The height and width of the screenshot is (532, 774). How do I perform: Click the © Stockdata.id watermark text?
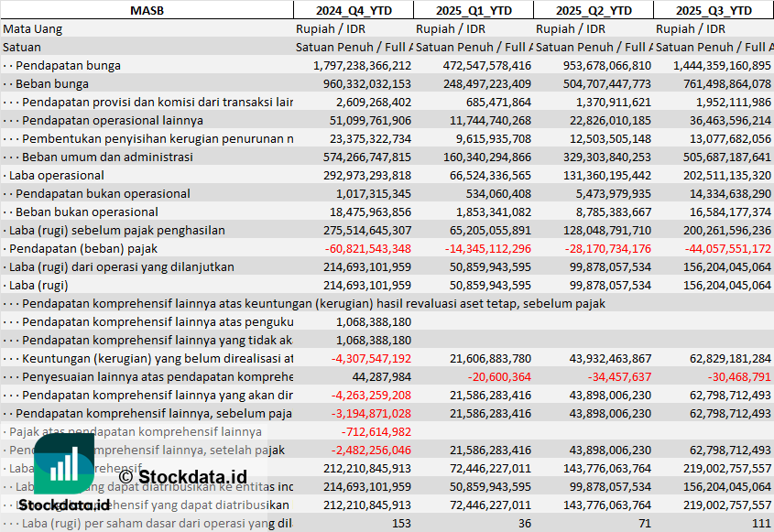point(182,476)
